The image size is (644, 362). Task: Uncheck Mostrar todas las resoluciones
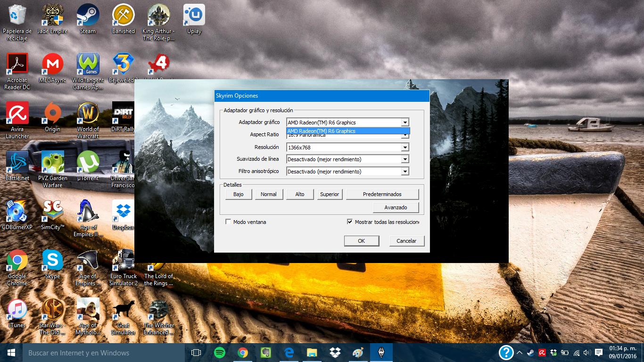coord(350,222)
